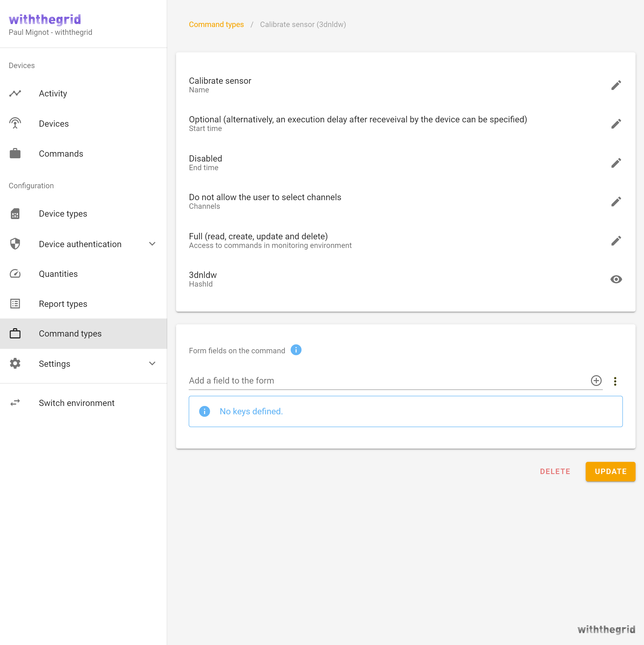Expand Device authentication submenu chevron

152,244
